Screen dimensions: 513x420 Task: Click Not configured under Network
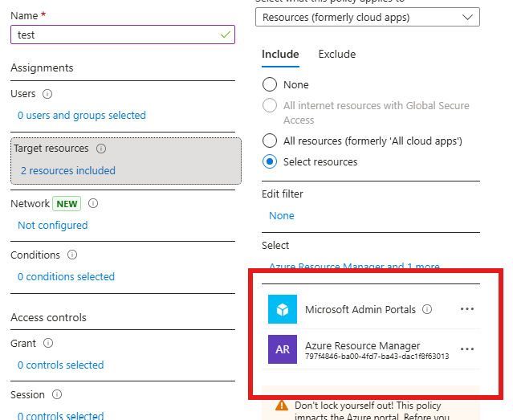53,225
